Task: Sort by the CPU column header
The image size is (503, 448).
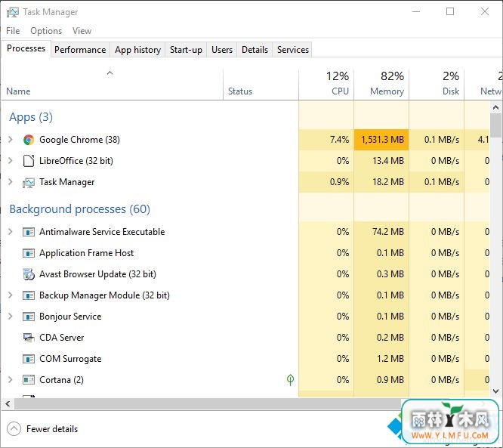Action: tap(326, 84)
